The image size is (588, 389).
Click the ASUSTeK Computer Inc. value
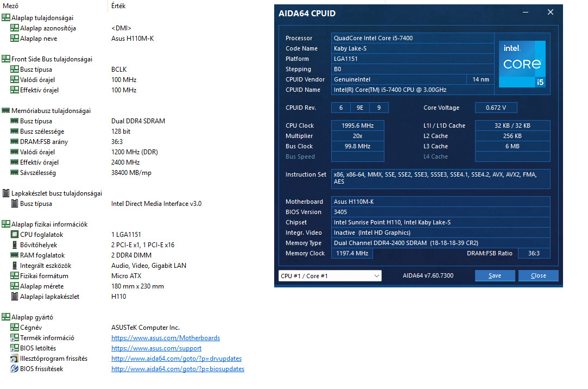tap(146, 327)
